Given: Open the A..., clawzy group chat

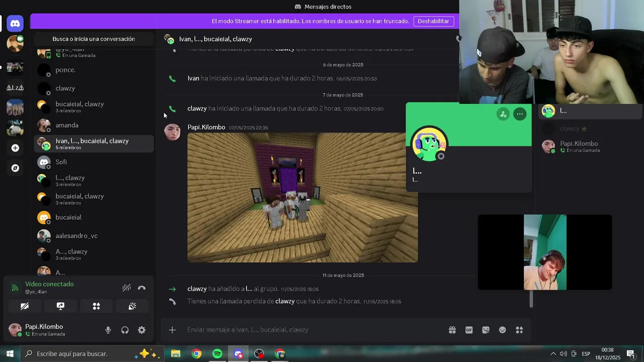Looking at the screenshot, I should click(94, 254).
